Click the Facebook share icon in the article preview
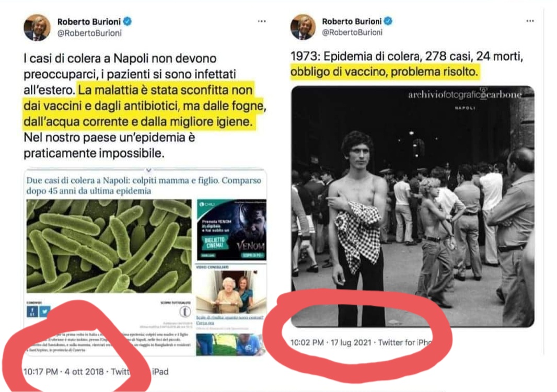 pyautogui.click(x=32, y=312)
